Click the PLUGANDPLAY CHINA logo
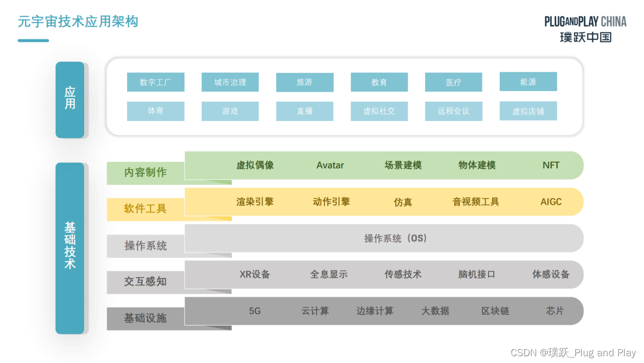The image size is (644, 363). tap(585, 29)
